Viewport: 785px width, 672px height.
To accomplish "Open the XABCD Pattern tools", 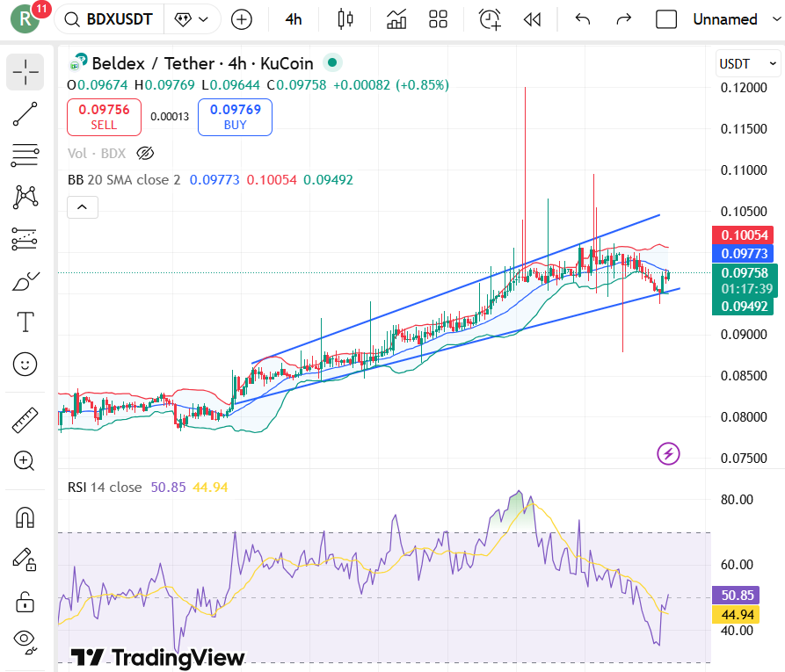I will click(x=25, y=198).
